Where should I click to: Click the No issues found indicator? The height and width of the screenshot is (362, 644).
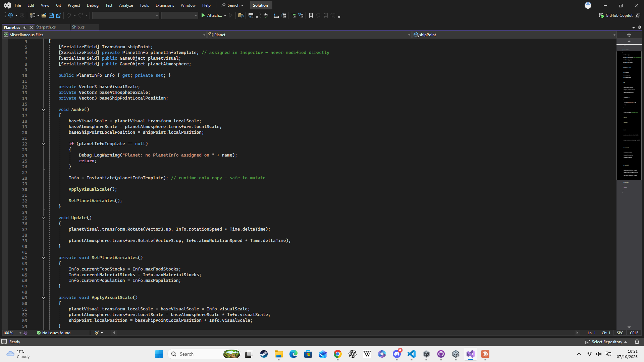pyautogui.click(x=54, y=333)
